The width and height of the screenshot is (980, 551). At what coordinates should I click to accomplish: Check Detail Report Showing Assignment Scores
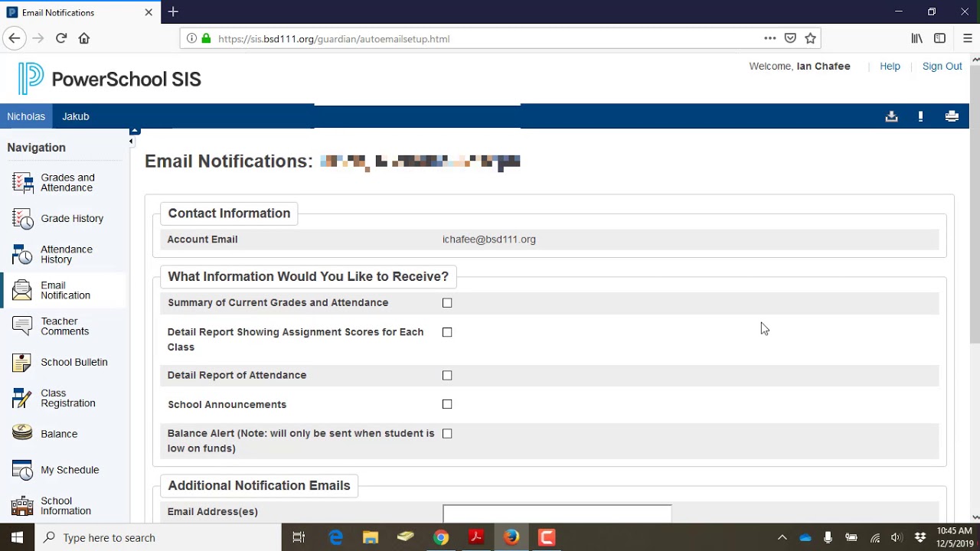pos(447,332)
